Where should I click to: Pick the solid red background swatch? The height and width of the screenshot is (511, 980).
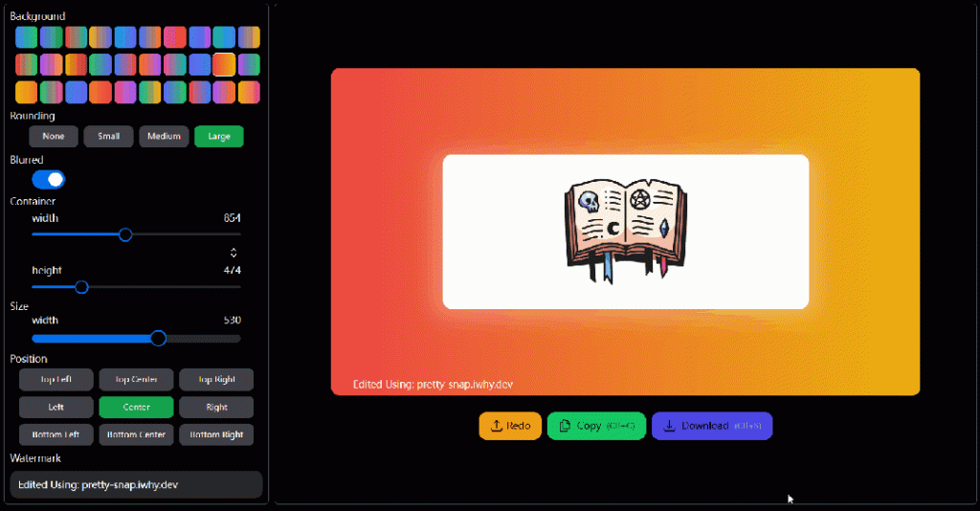175,37
